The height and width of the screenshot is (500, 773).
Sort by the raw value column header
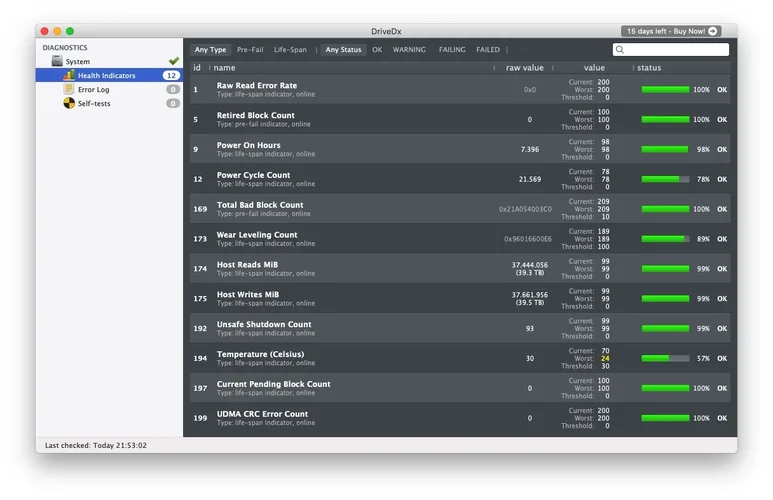[524, 68]
